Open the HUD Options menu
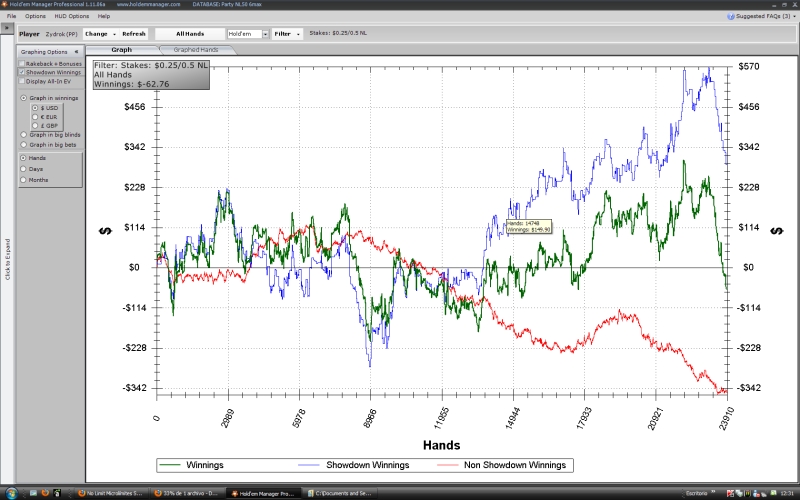This screenshot has height=500, width=800. (72, 17)
